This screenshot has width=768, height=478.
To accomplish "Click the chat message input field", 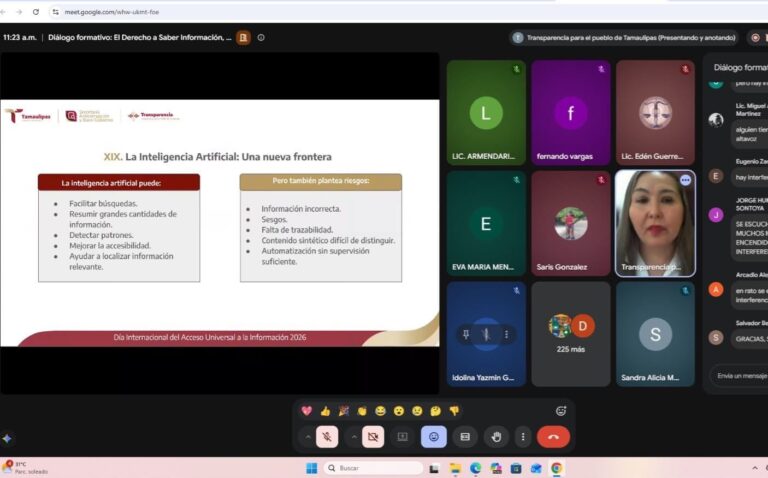I will 740,376.
